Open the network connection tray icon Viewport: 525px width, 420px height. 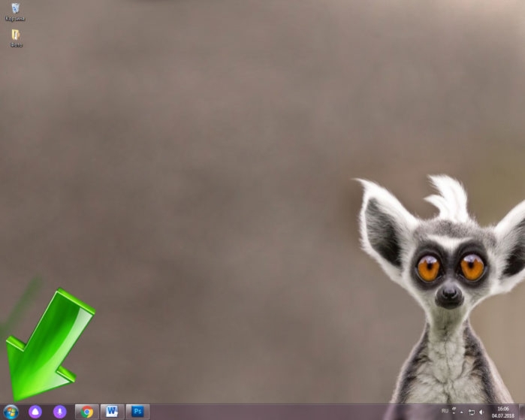point(472,412)
